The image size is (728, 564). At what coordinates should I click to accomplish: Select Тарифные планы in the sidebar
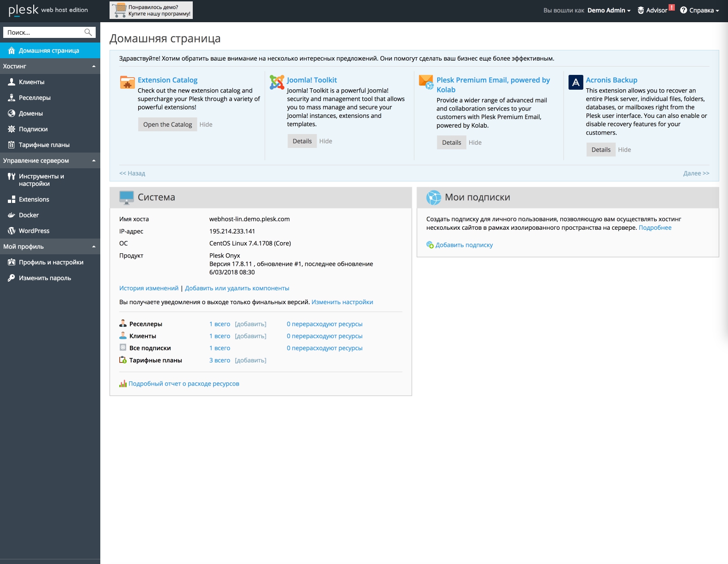tap(44, 145)
